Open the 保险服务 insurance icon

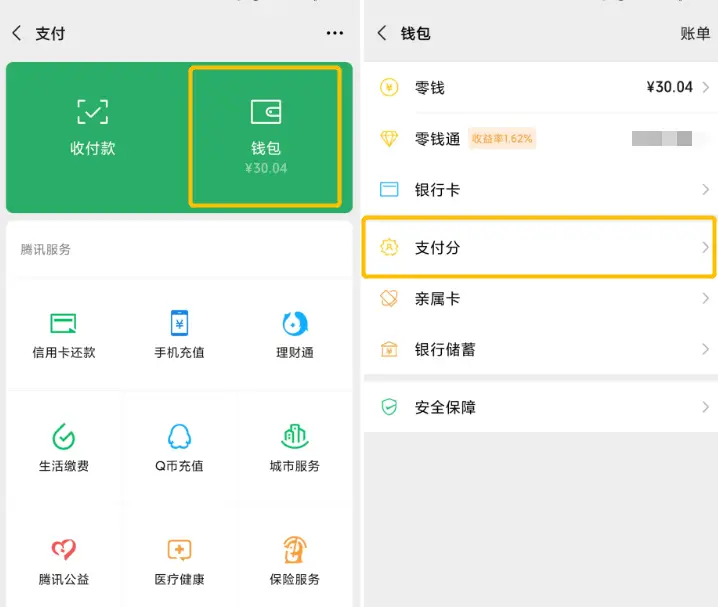295,550
